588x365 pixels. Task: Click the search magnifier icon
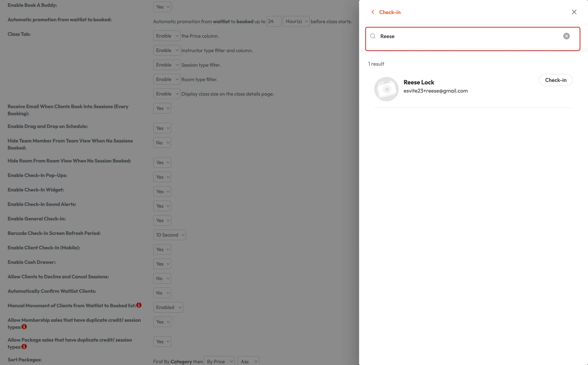[373, 36]
